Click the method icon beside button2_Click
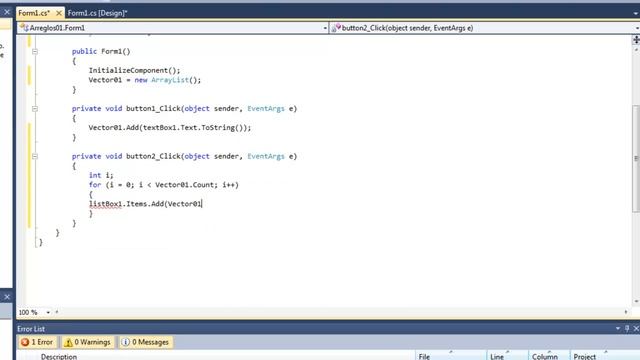 click(x=336, y=28)
